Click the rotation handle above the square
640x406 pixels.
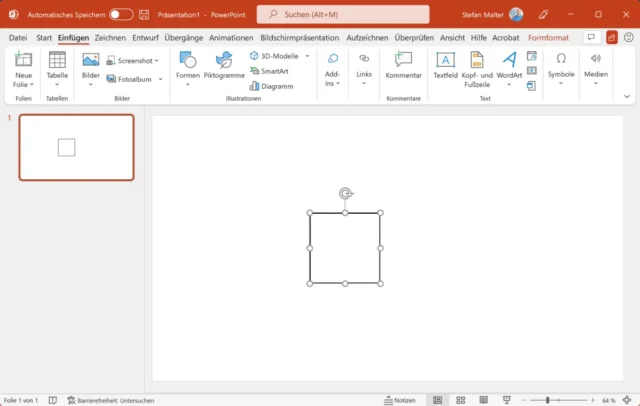(346, 193)
